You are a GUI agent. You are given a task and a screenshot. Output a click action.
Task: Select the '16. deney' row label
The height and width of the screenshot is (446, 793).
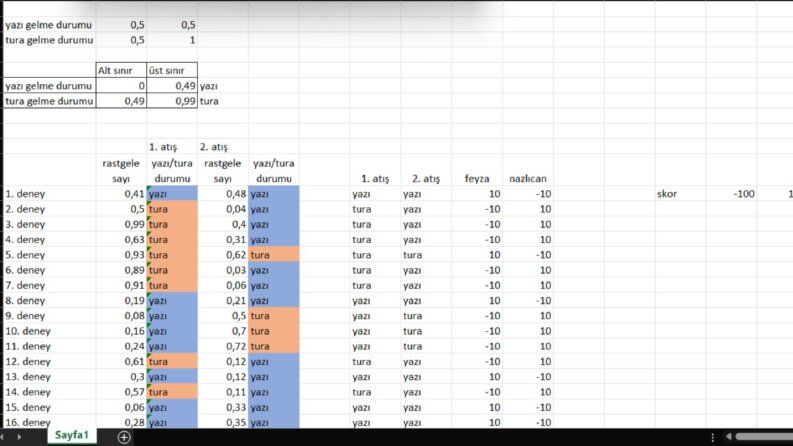pyautogui.click(x=50, y=422)
